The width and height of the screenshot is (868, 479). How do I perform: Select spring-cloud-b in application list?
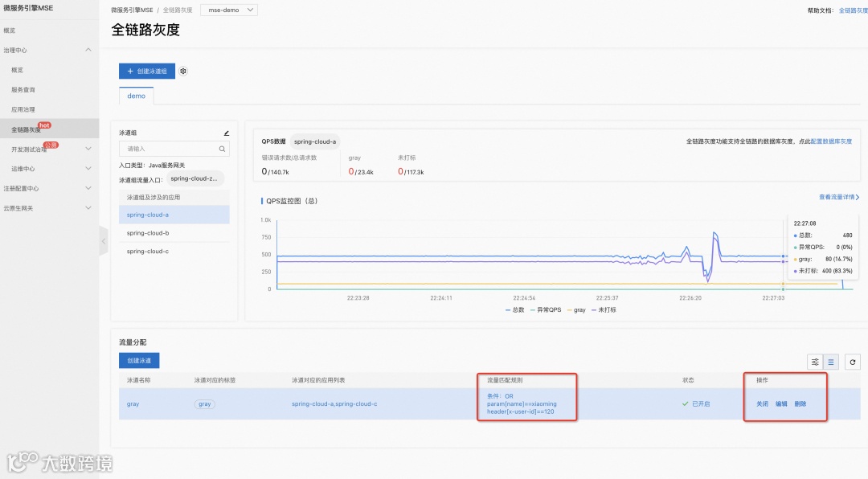[174, 233]
